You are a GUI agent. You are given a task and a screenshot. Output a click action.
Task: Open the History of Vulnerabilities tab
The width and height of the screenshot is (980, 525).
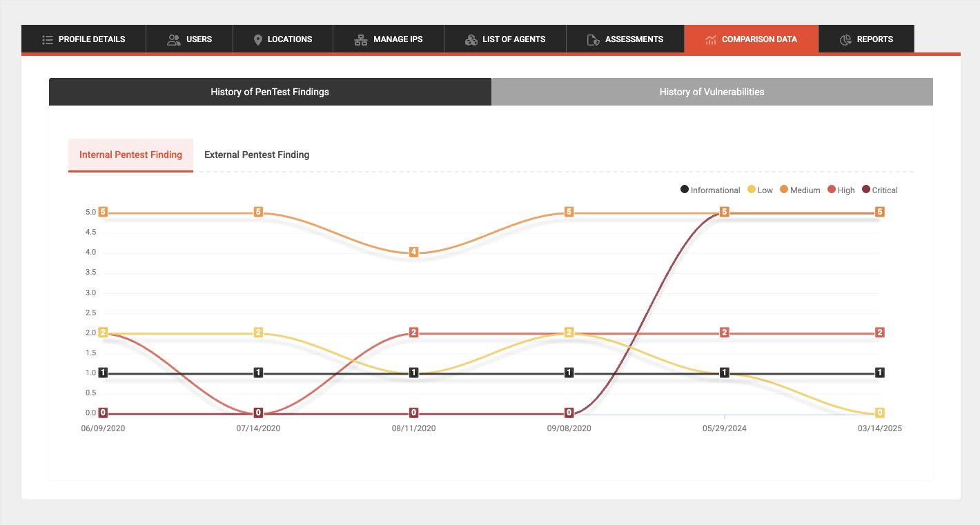tap(712, 92)
